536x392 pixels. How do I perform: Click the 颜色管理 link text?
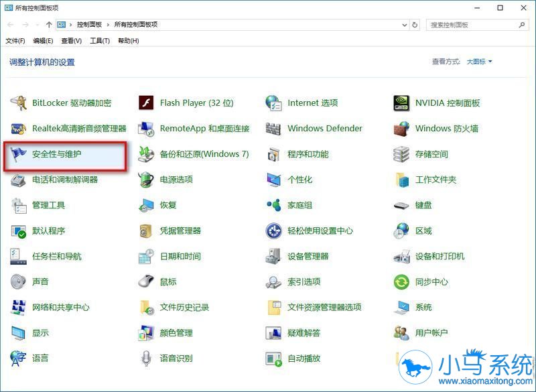176,333
